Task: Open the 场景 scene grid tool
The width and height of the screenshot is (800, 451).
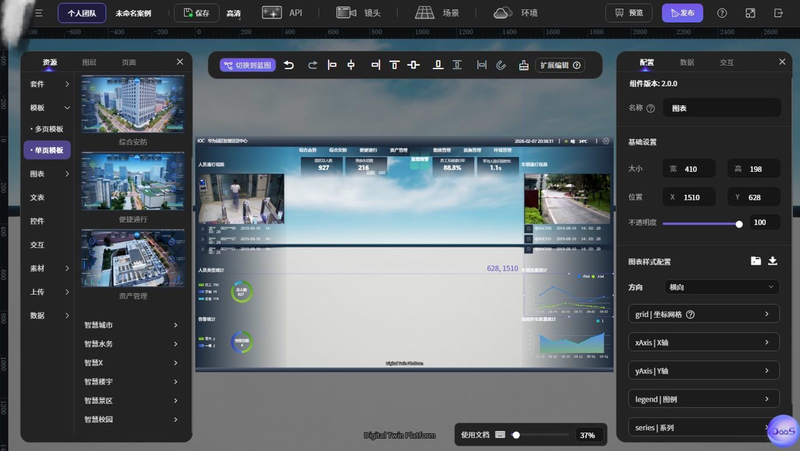Action: click(x=437, y=13)
